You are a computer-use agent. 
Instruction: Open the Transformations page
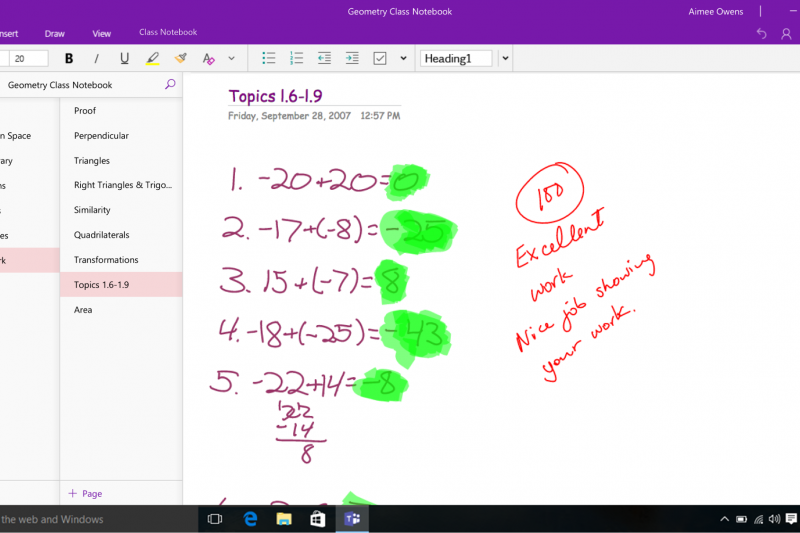pos(121,260)
